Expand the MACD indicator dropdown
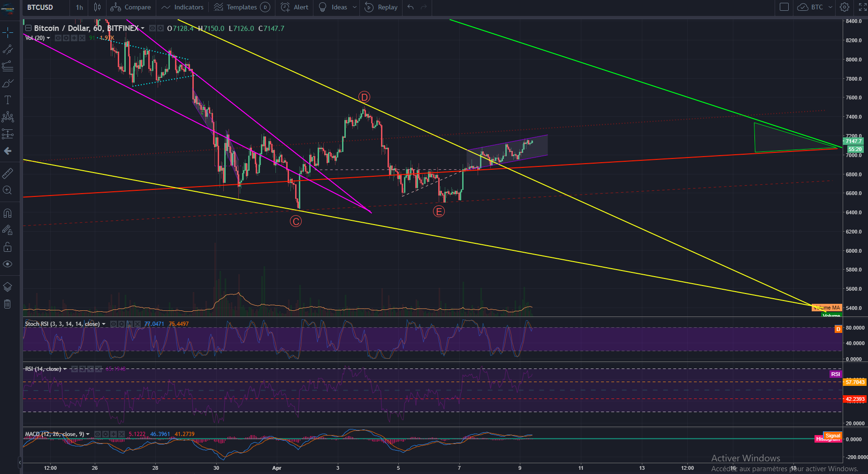This screenshot has height=474, width=868. click(88, 434)
